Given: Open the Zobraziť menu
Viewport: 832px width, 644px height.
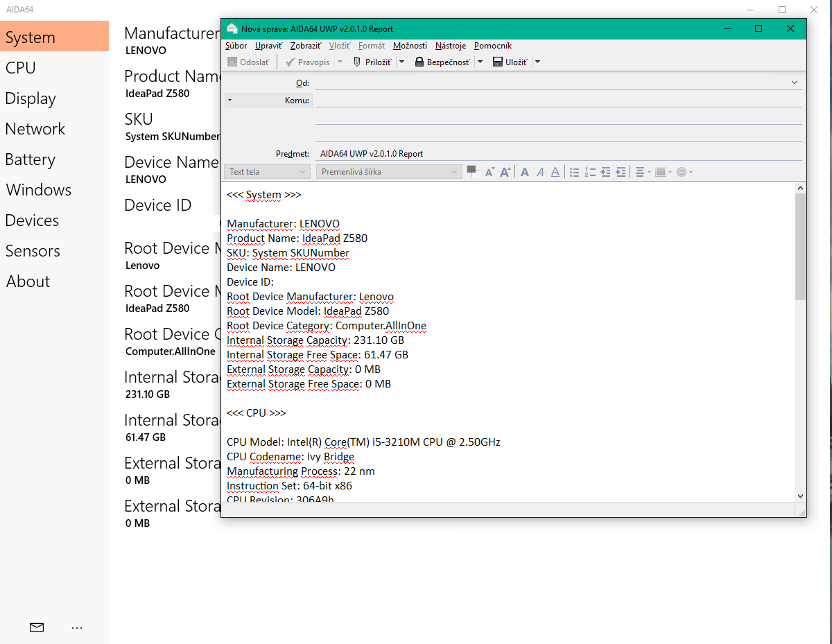Looking at the screenshot, I should [x=306, y=46].
